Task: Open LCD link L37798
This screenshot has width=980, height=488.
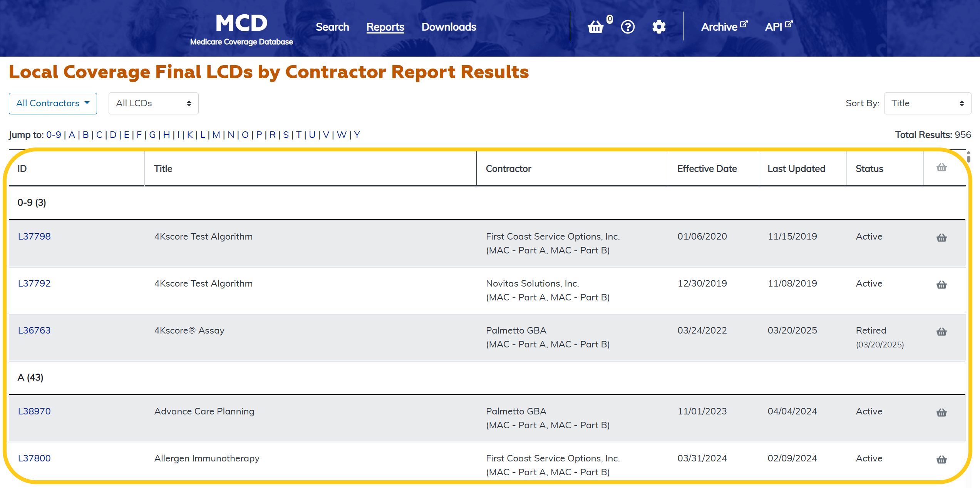Action: pyautogui.click(x=34, y=236)
